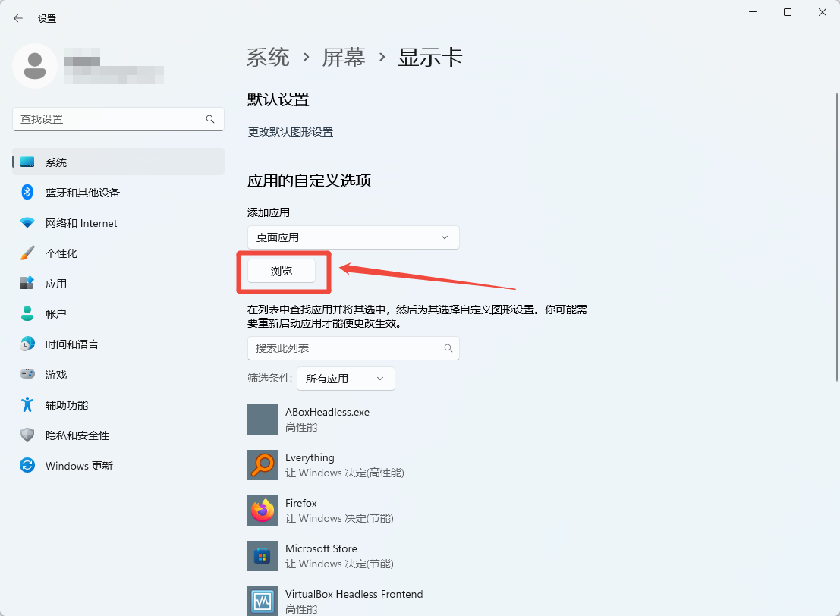Click 屏幕 in the breadcrumb path
This screenshot has height=616, width=840.
(344, 58)
